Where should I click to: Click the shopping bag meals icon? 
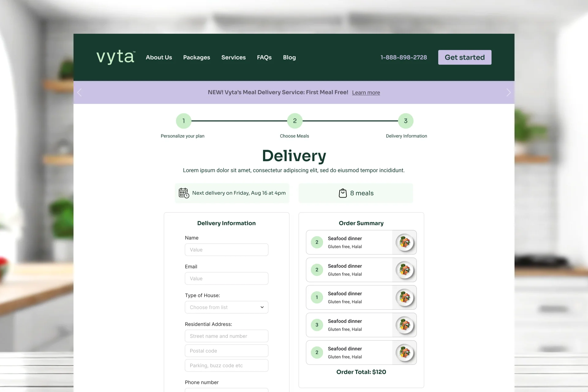[x=343, y=193]
